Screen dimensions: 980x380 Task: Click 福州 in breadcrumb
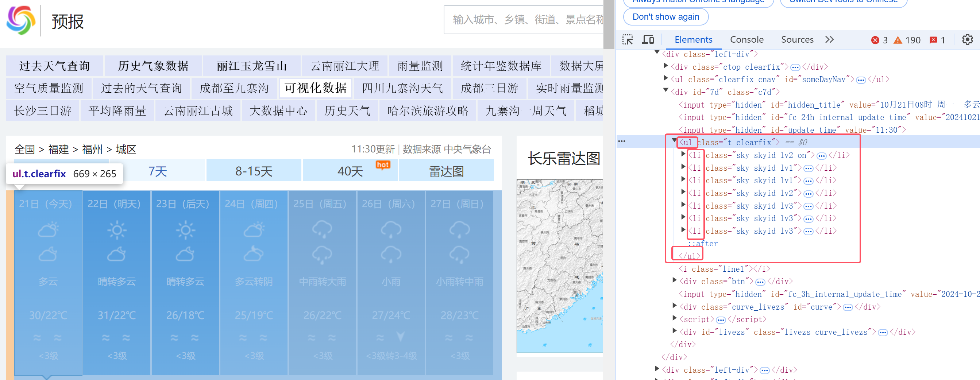coord(92,149)
